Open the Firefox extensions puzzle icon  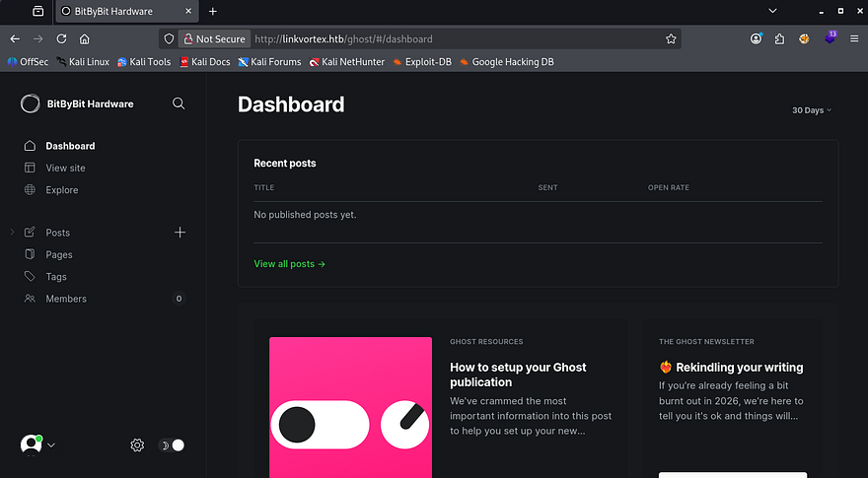click(779, 39)
